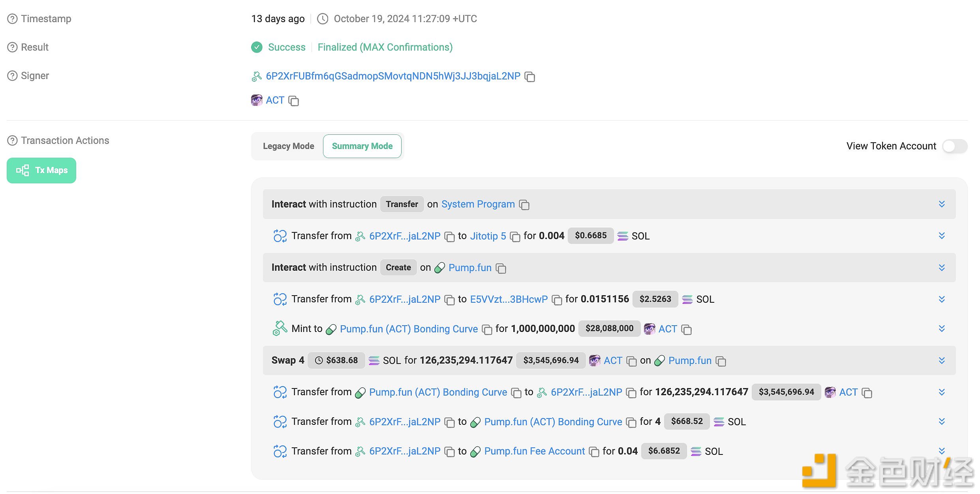
Task: Expand the Jitotip 5 transfer details
Action: point(942,236)
